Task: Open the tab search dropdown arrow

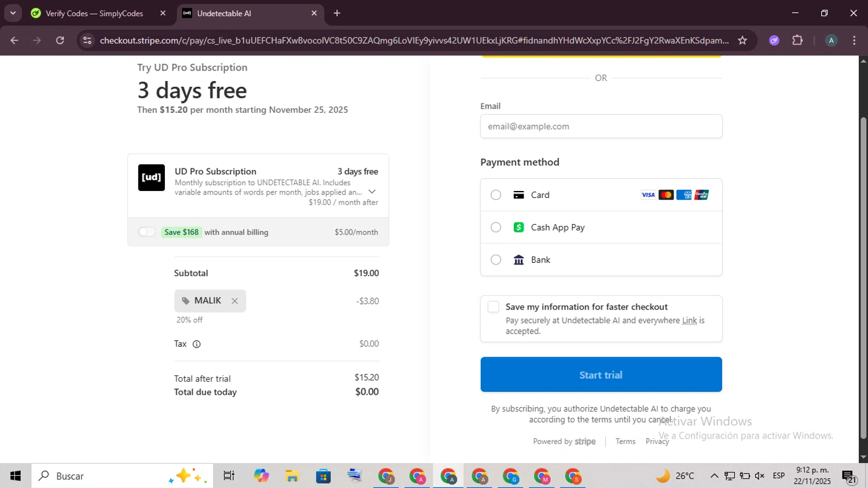Action: [13, 13]
